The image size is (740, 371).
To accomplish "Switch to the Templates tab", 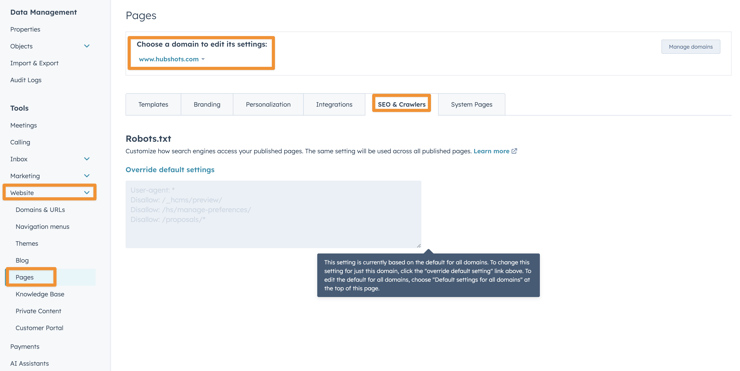I will pyautogui.click(x=153, y=104).
